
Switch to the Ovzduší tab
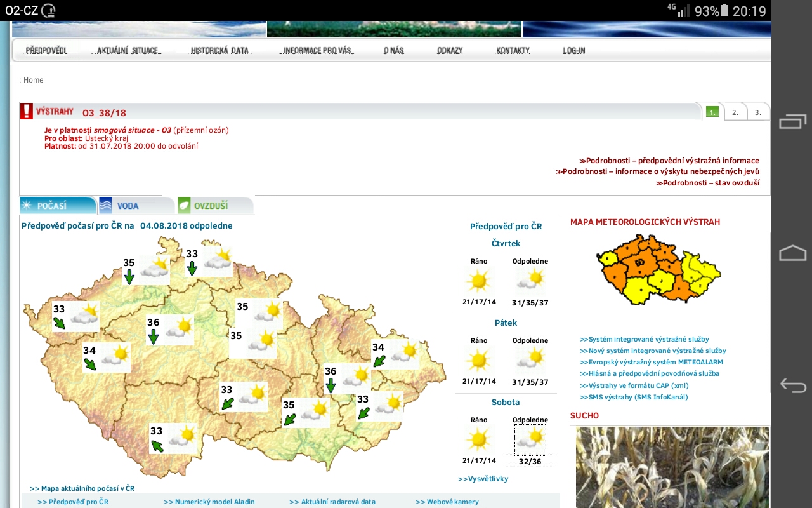[x=214, y=206]
